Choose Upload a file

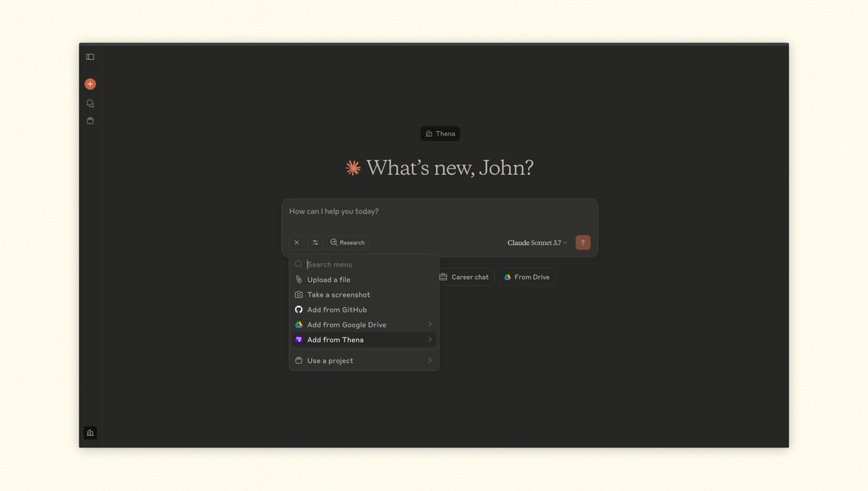coord(365,280)
